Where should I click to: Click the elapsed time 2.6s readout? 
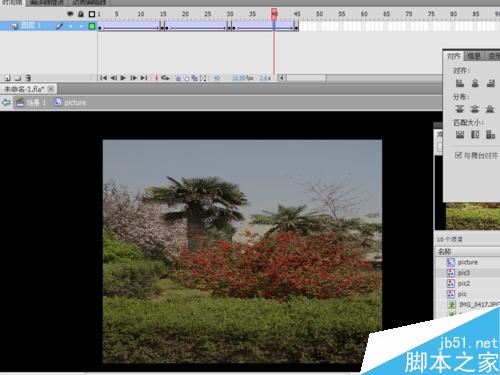[265, 78]
